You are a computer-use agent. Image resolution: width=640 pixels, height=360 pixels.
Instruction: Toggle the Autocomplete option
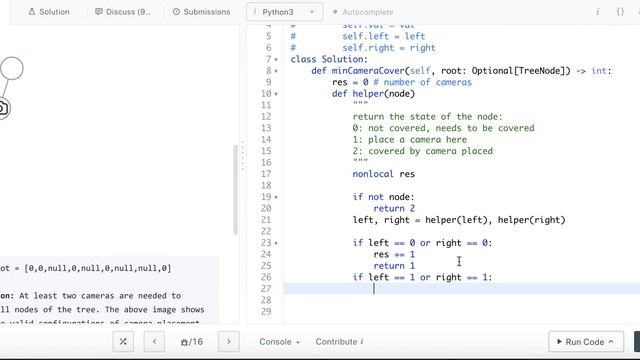363,12
